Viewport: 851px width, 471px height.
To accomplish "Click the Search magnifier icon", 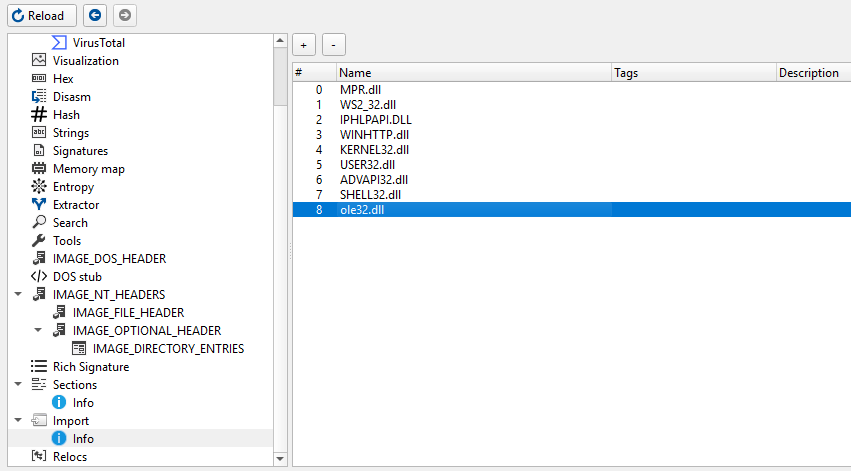I will pyautogui.click(x=39, y=223).
